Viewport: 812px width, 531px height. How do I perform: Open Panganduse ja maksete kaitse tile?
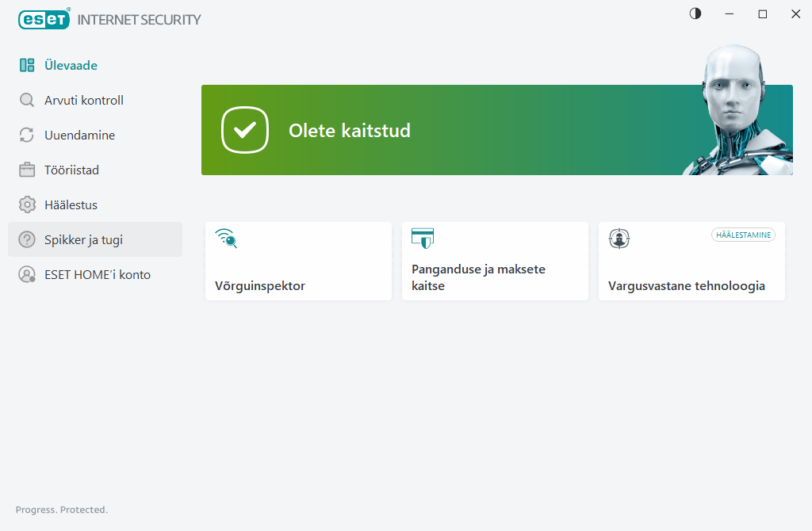tap(495, 261)
